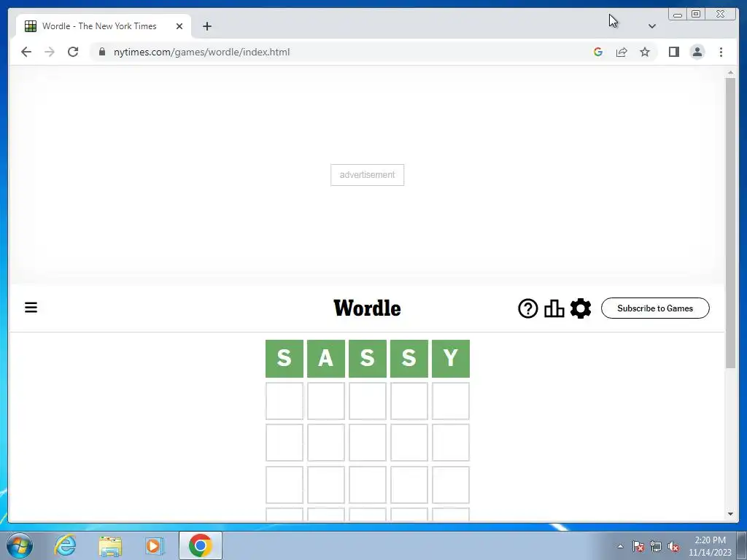View site information lock icon
This screenshot has width=747, height=560.
(x=102, y=52)
